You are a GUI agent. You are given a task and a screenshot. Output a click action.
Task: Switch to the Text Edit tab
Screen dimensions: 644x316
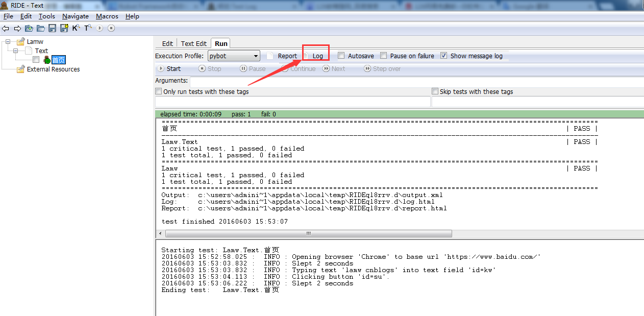194,43
